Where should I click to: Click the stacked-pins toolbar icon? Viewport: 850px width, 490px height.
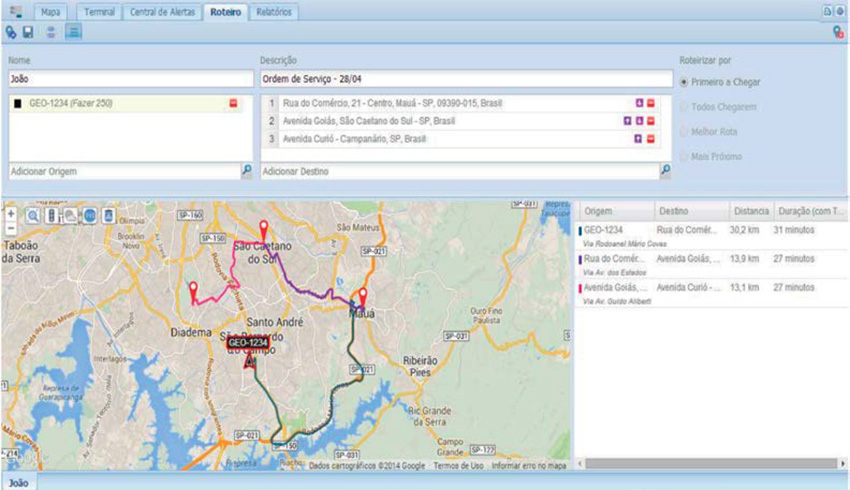(51, 33)
